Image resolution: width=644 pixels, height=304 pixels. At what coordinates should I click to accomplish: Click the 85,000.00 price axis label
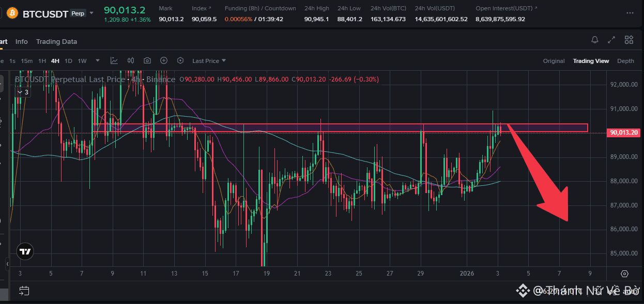pos(624,253)
